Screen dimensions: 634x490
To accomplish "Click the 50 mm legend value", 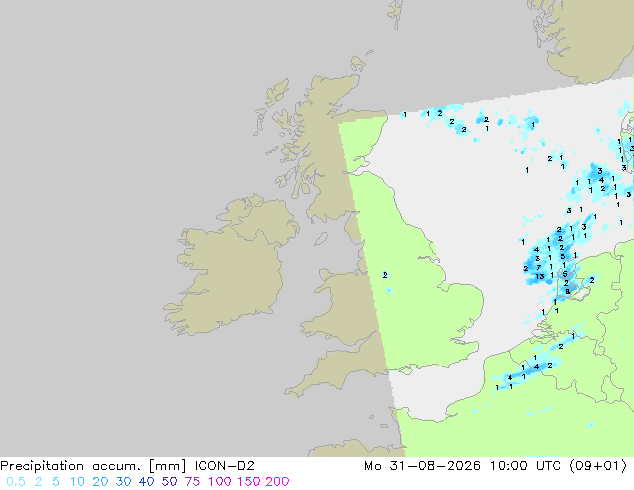I will coord(169,482).
